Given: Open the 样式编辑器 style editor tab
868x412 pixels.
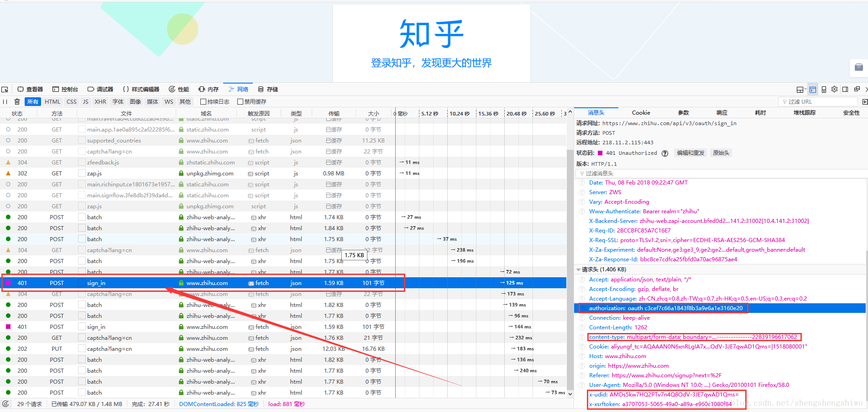Looking at the screenshot, I should click(x=141, y=90).
